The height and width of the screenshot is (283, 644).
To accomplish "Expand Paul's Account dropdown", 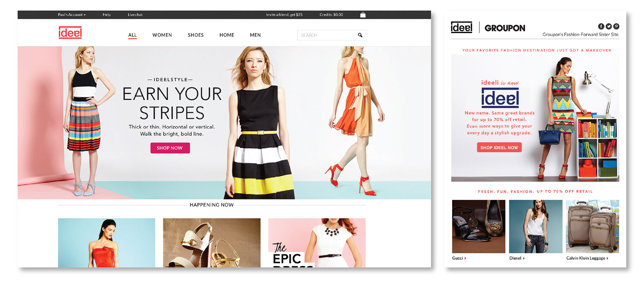I will (x=72, y=15).
